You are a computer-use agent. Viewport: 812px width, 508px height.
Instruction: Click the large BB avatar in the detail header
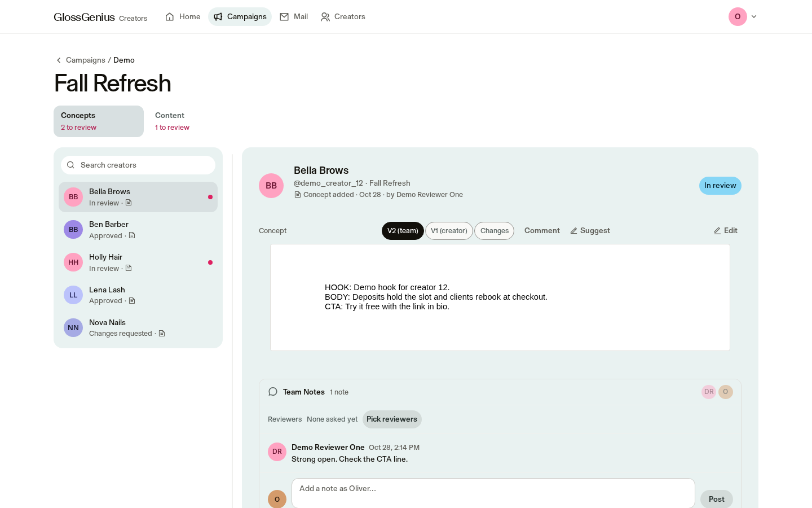pos(271,186)
